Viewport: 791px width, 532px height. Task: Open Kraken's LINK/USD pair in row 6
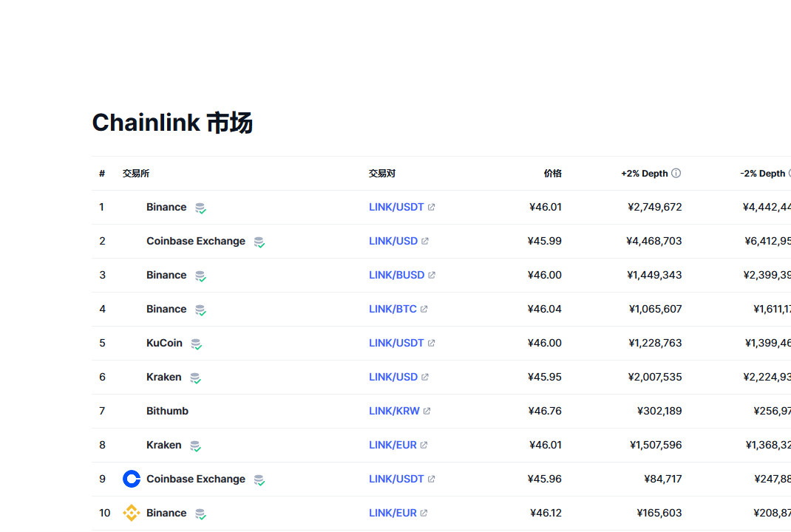click(x=393, y=377)
